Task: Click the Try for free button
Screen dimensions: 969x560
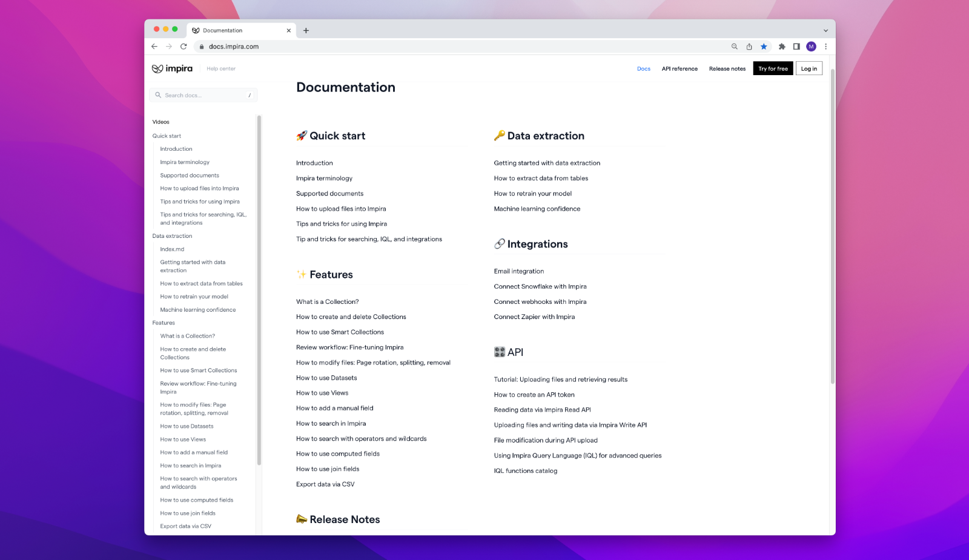Action: click(x=773, y=68)
